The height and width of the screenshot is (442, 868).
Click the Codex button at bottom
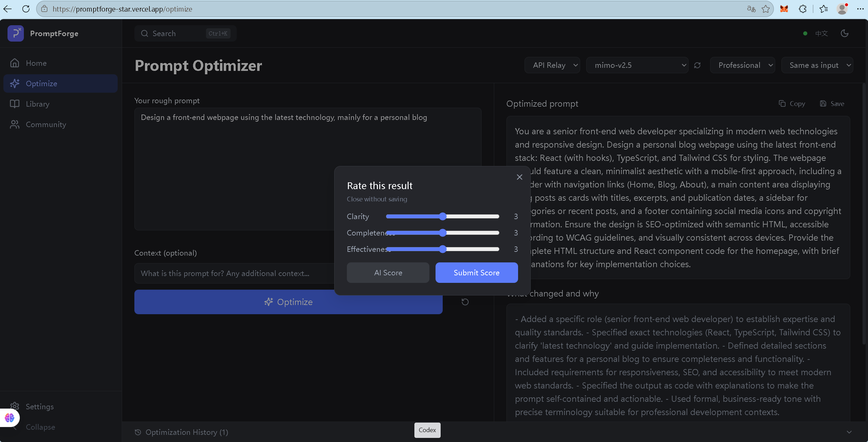click(x=427, y=430)
